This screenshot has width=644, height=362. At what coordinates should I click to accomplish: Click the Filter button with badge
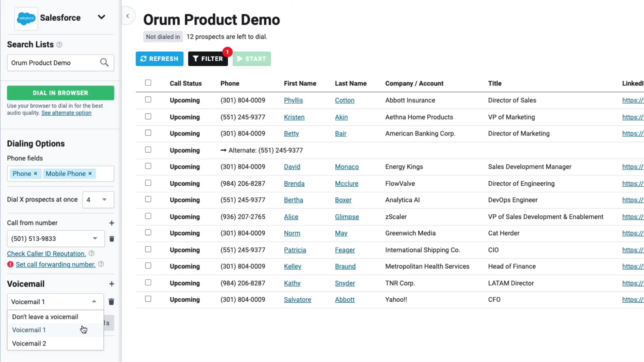point(208,59)
